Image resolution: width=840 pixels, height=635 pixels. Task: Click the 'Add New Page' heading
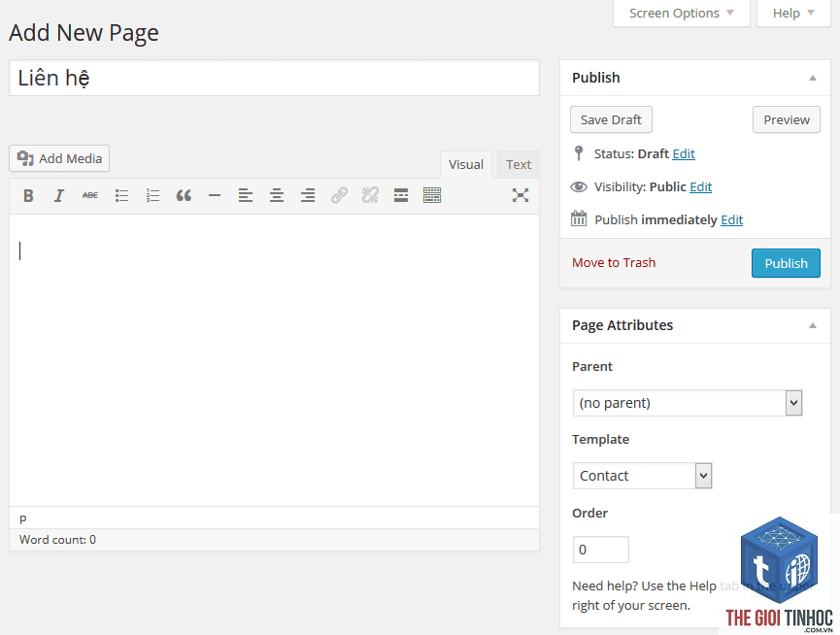click(84, 33)
